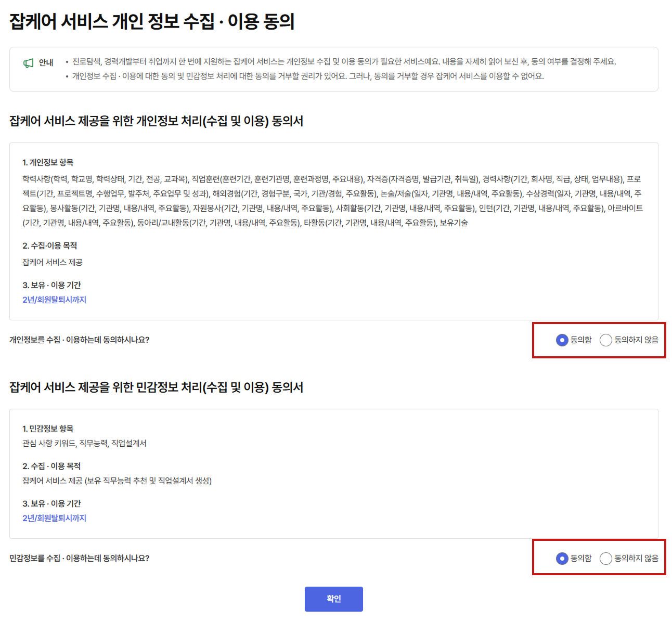Click the 안내 label in the notice box
Viewport: 672px width, 621px height.
(x=46, y=62)
